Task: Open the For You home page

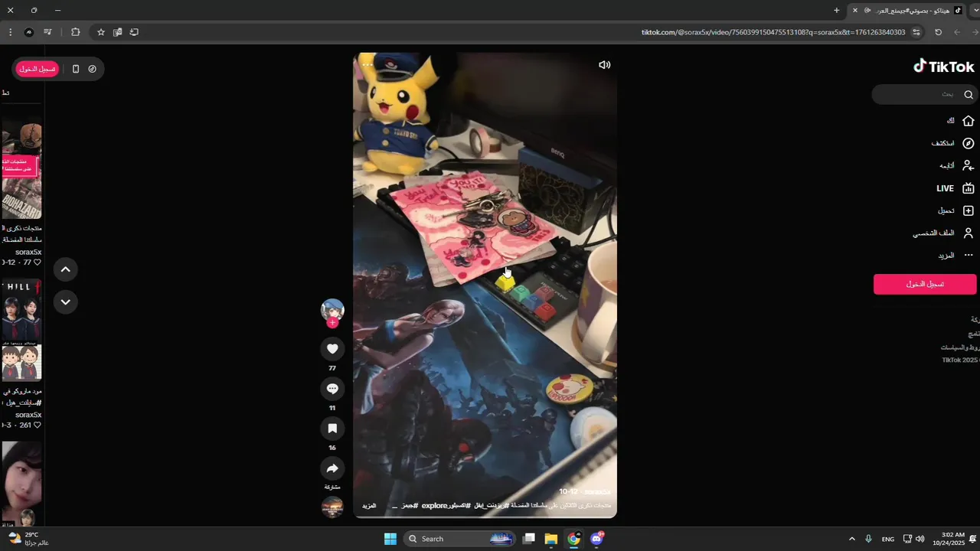Action: pos(960,121)
